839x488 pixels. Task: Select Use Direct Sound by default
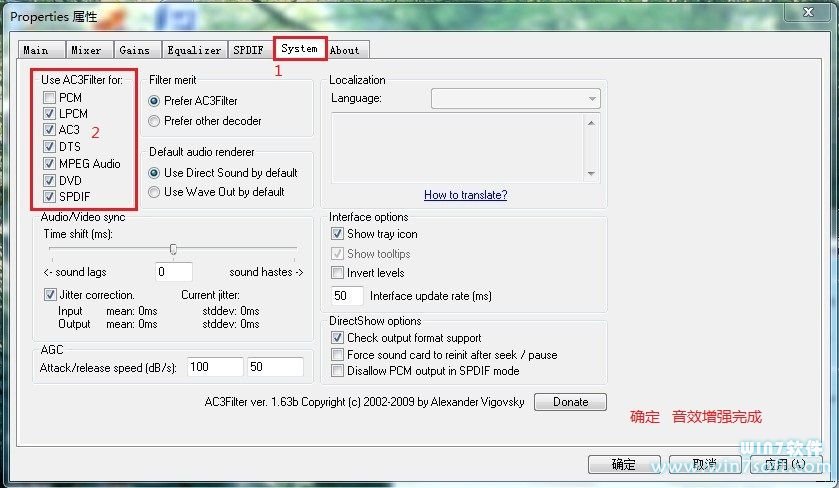coord(154,173)
